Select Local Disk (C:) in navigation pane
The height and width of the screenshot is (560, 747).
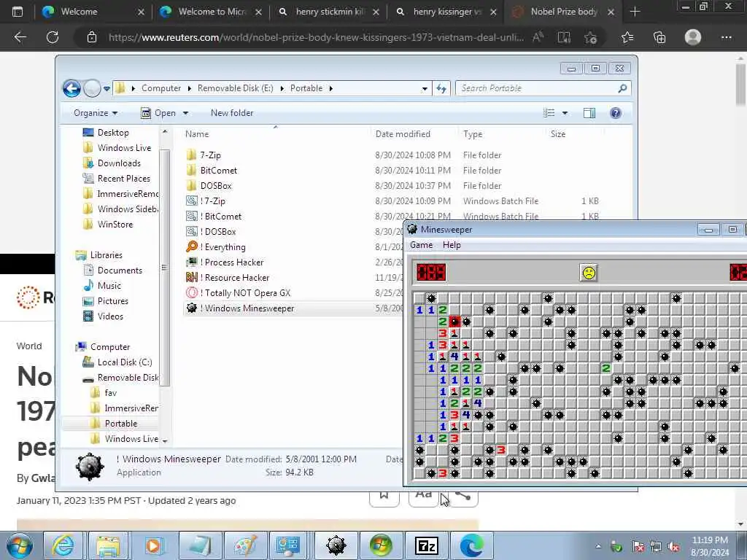125,362
